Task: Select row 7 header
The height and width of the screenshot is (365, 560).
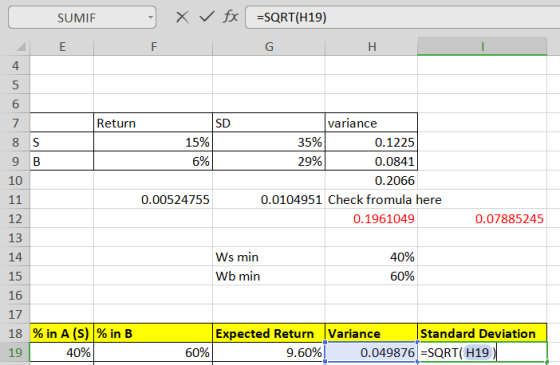Action: pos(15,123)
